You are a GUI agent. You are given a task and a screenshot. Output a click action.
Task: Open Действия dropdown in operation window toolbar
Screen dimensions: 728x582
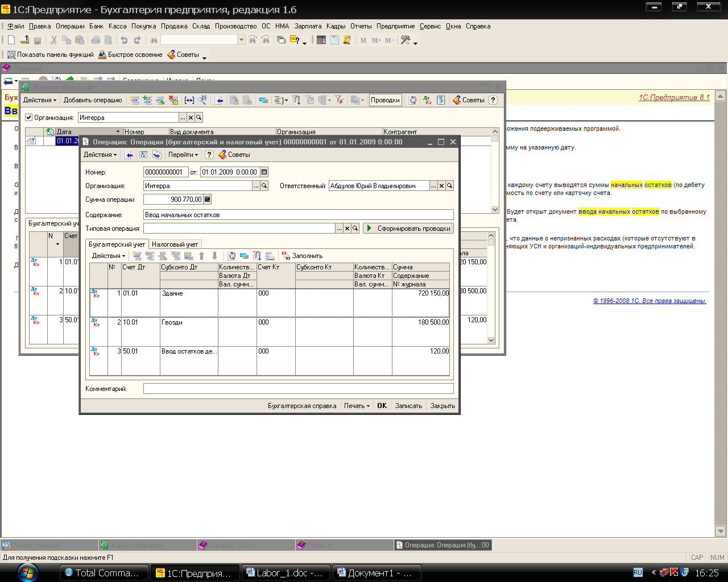(x=100, y=155)
